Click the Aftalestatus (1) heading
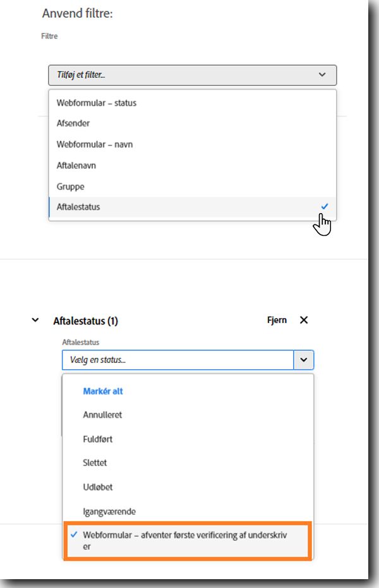This screenshot has height=588, width=379. (85, 321)
